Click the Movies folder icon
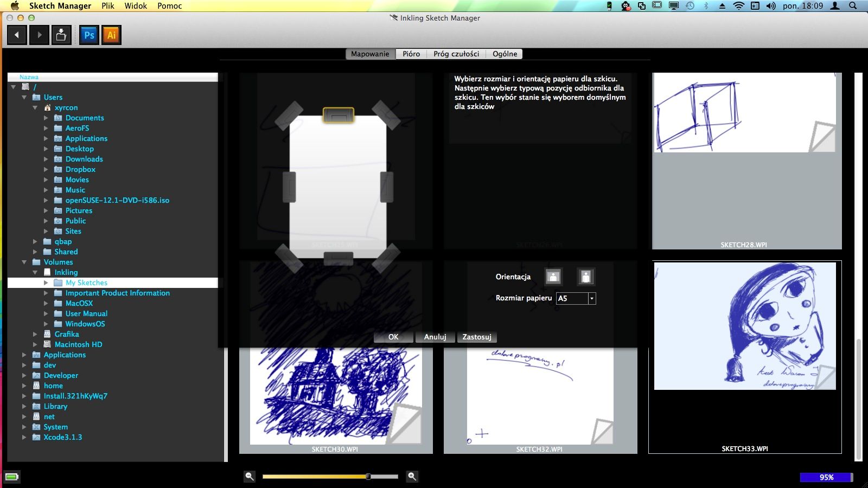868x488 pixels. tap(58, 179)
